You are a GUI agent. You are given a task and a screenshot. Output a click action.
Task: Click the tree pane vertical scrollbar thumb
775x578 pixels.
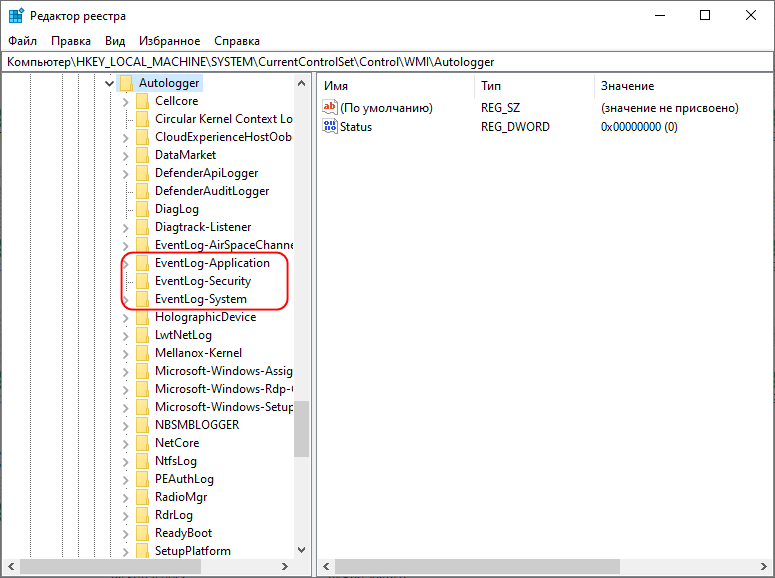tap(301, 429)
